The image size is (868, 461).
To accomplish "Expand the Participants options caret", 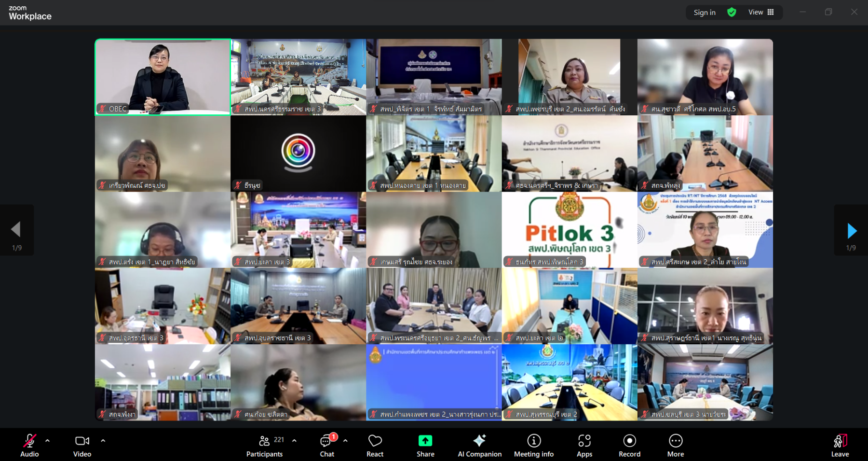I will point(294,440).
